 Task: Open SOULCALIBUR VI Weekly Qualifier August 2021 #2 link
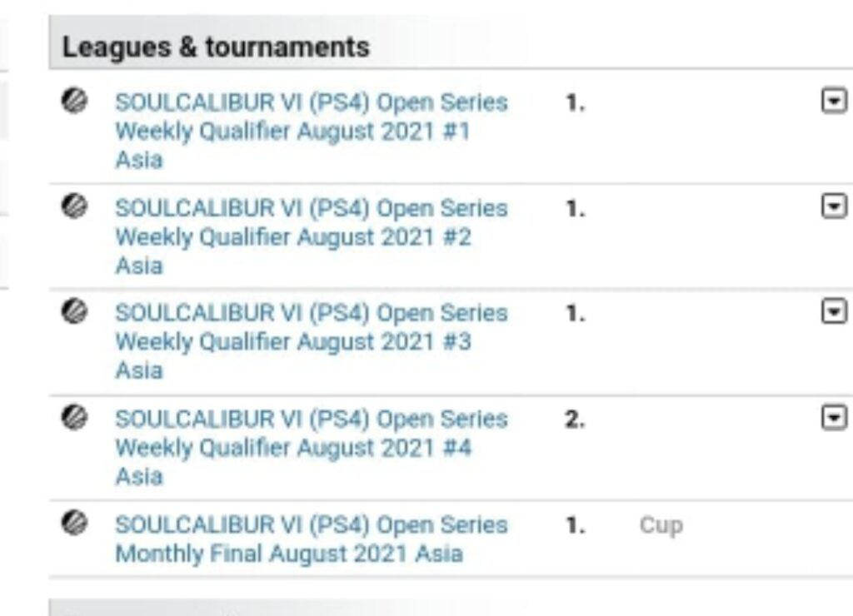312,237
